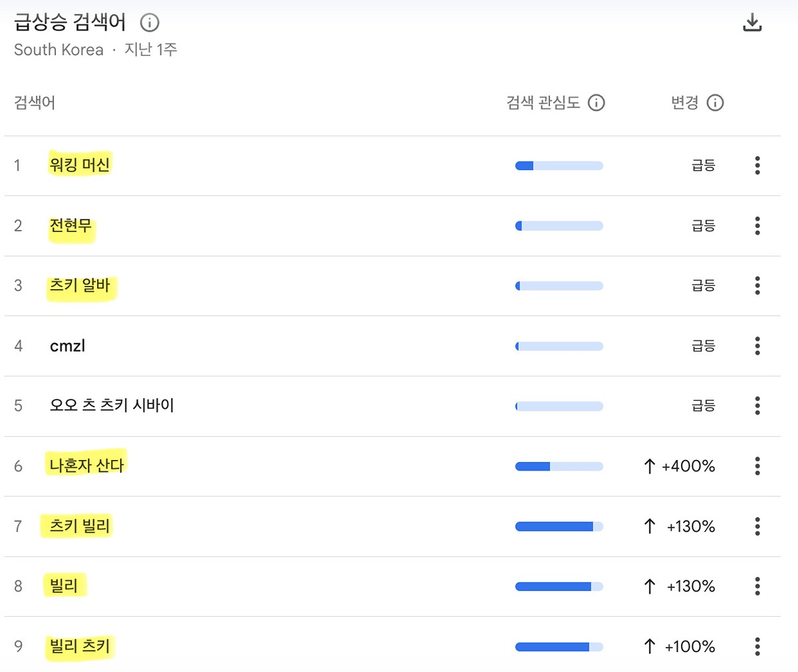The height and width of the screenshot is (672, 798).
Task: Open the search term 워킹 머신
Action: coord(80,165)
